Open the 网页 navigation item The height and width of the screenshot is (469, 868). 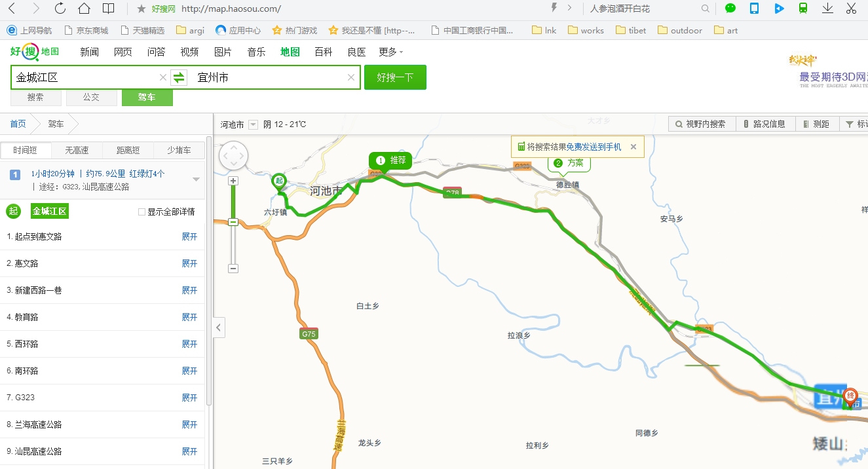pyautogui.click(x=123, y=52)
